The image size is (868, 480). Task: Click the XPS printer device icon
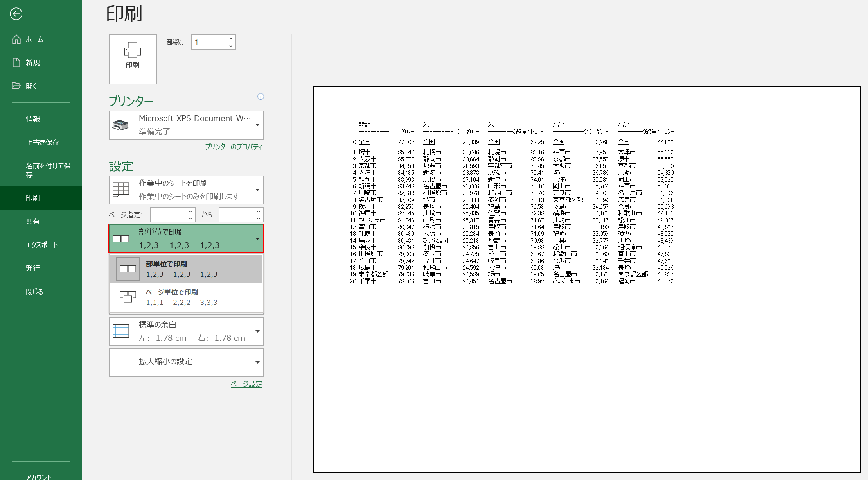coord(120,125)
